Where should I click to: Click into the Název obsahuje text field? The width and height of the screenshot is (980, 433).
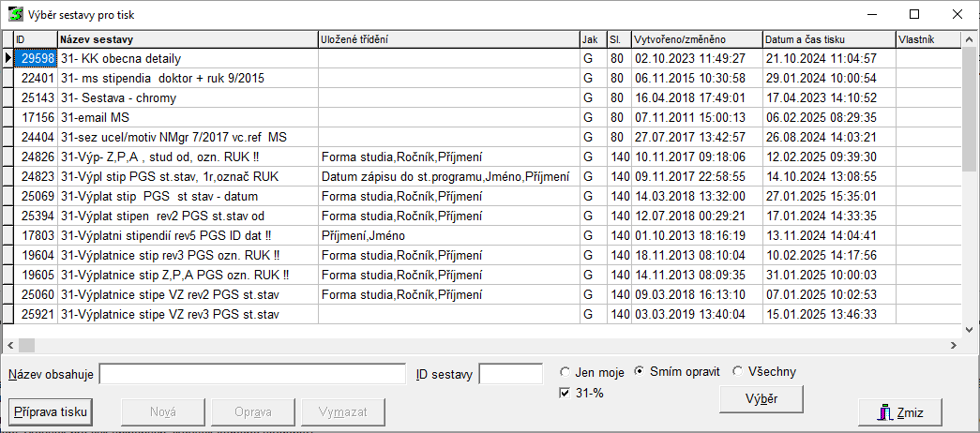[x=252, y=374]
